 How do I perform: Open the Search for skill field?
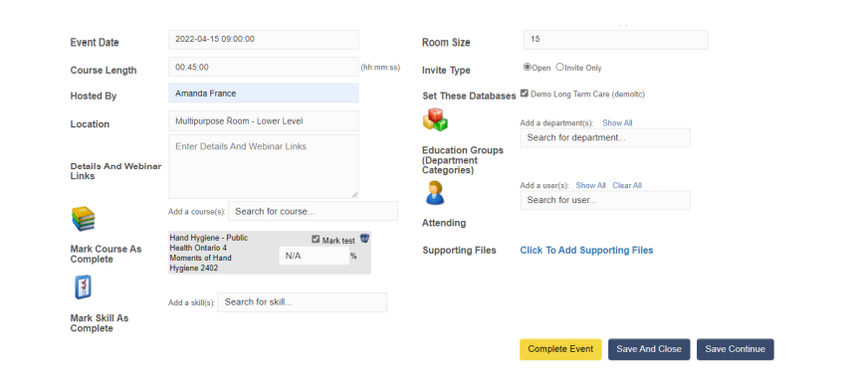tap(302, 302)
